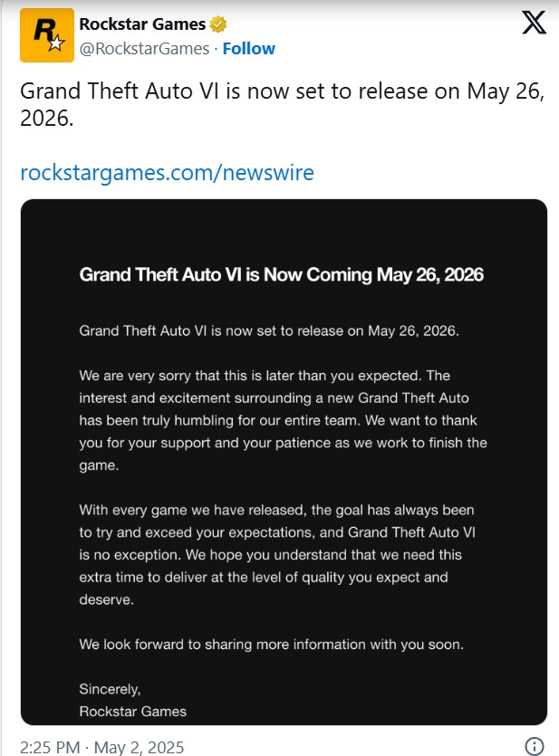Click the 'We are very sorry' paragraph

[x=283, y=420]
